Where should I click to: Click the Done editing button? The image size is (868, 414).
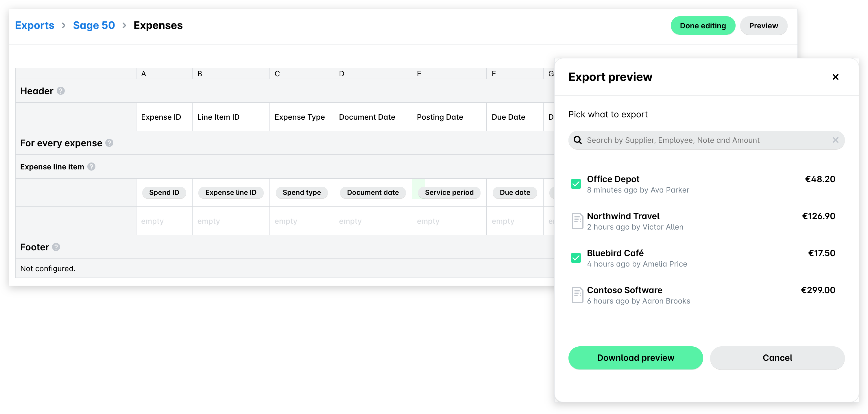click(703, 26)
